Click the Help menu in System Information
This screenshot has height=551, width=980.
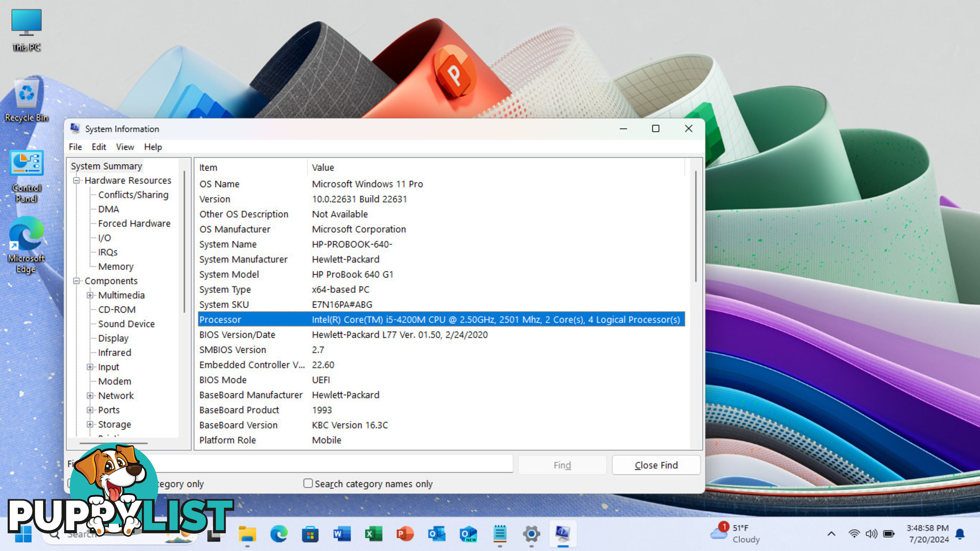click(x=153, y=147)
